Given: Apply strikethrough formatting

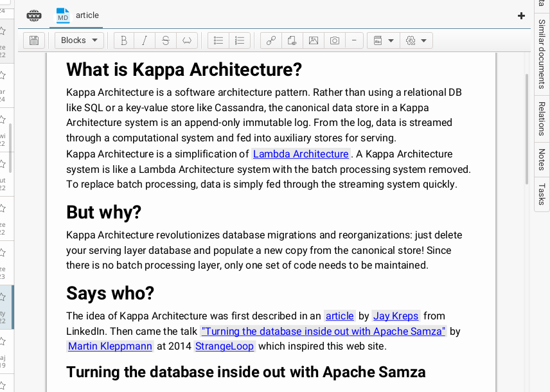Looking at the screenshot, I should [x=166, y=40].
